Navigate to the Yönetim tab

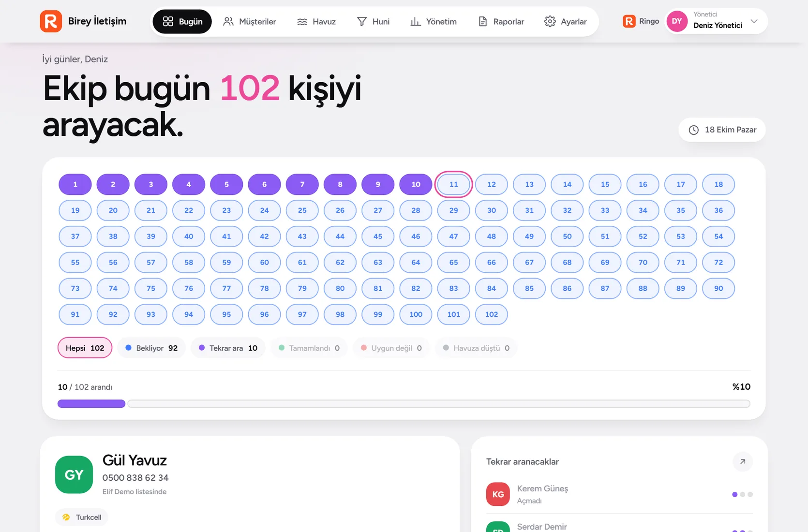[x=434, y=21]
